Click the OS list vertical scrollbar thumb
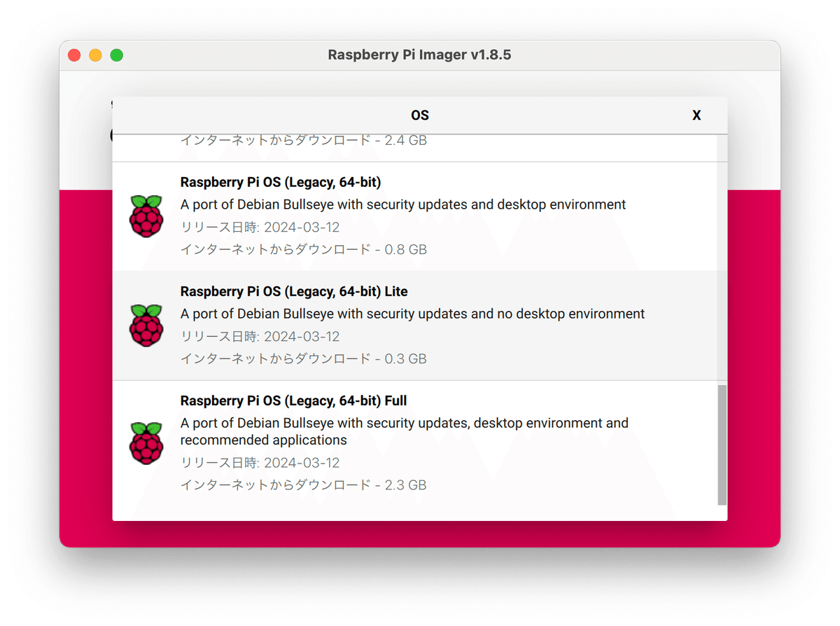 click(x=722, y=445)
